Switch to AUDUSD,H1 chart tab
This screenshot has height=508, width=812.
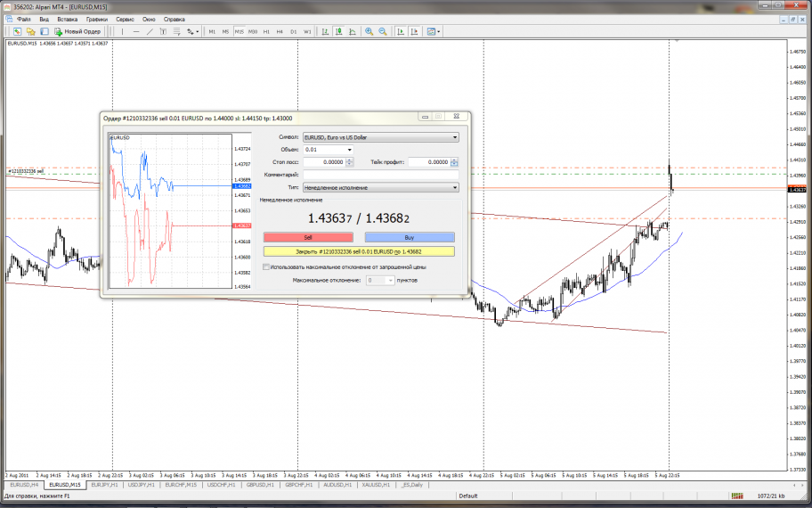pyautogui.click(x=337, y=485)
